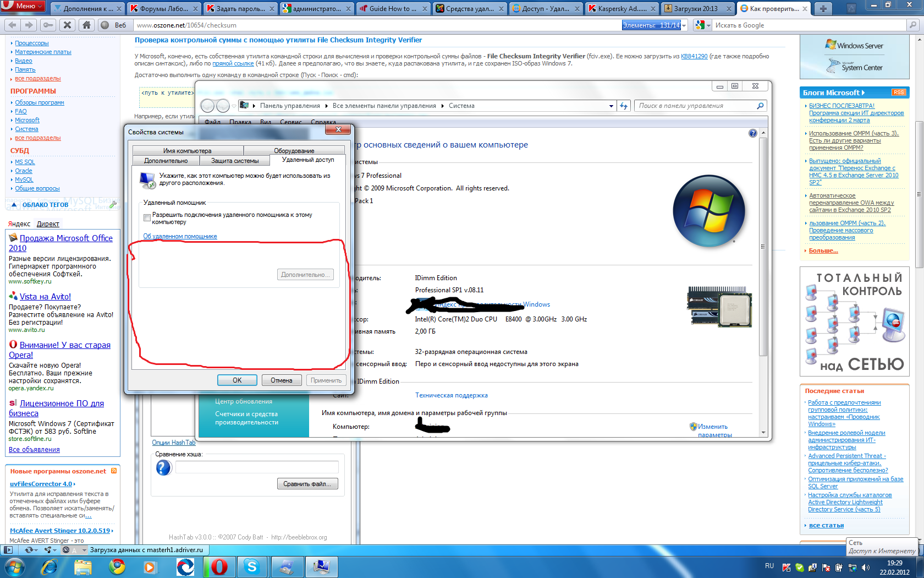Go back with Opera's back arrow
Image resolution: width=924 pixels, height=578 pixels.
point(13,25)
